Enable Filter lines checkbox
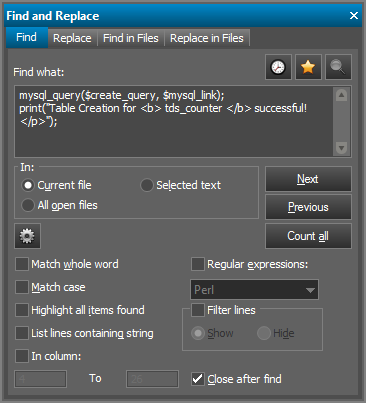The image size is (366, 403). tap(198, 310)
